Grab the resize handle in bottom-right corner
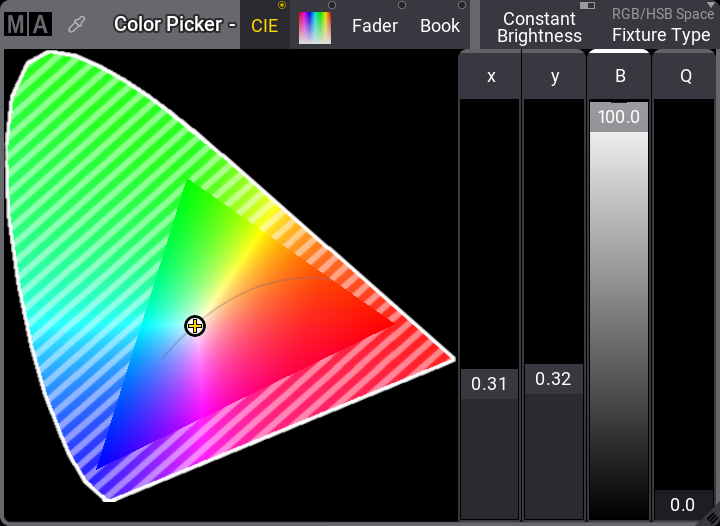This screenshot has height=526, width=720. pos(710,516)
